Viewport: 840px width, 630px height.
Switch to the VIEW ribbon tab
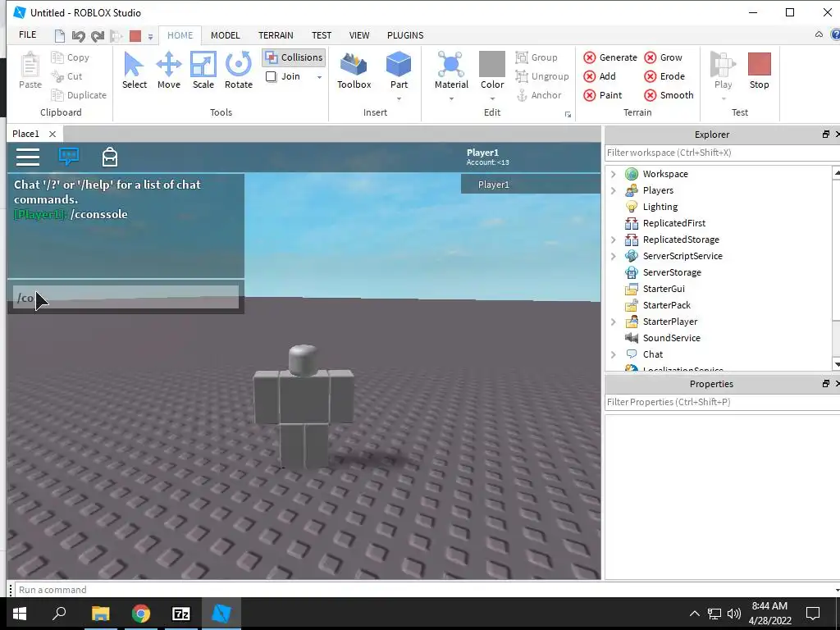click(x=359, y=35)
